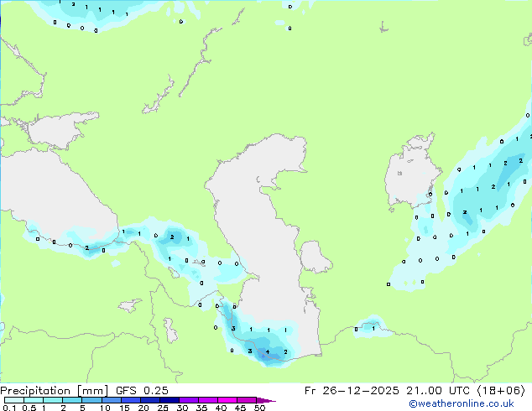The width and height of the screenshot is (532, 411).
Task: Click the "4" precipitation value on map
Action: click(x=268, y=352)
